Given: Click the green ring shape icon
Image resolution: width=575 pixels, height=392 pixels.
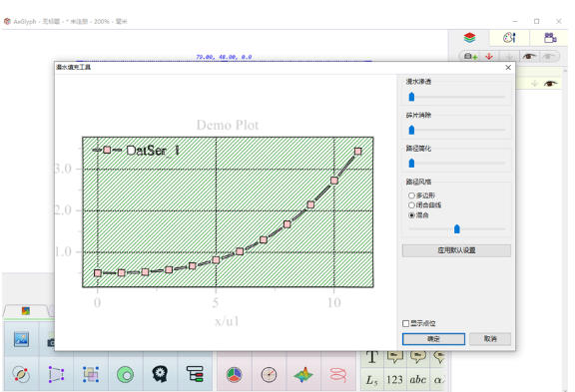Looking at the screenshot, I should click(126, 375).
